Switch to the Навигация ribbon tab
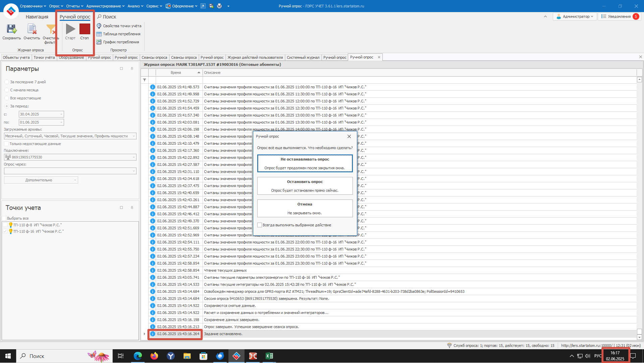644x363 pixels. [37, 17]
